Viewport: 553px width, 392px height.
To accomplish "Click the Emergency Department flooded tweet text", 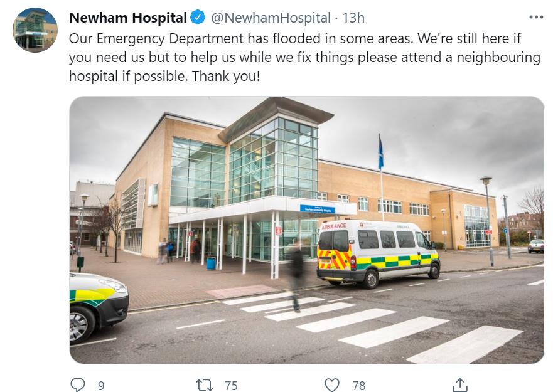I will (304, 57).
